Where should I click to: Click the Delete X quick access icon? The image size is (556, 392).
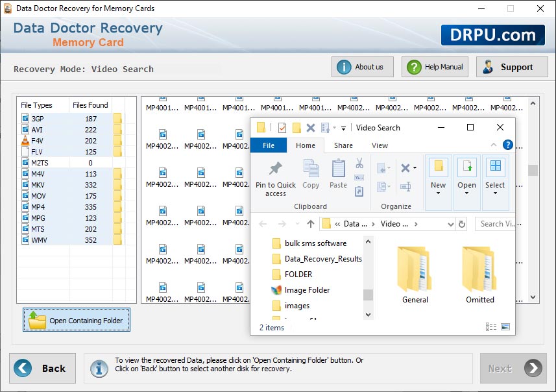[311, 128]
